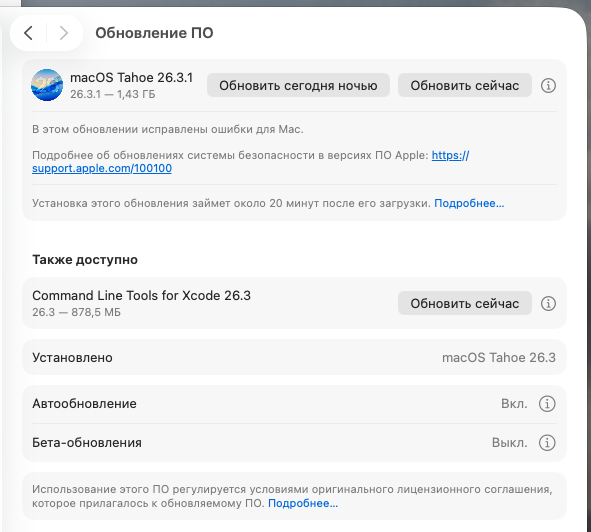The height and width of the screenshot is (532, 591).
Task: Click the macOS Tahoe 26.3.1 name
Action: (x=132, y=78)
